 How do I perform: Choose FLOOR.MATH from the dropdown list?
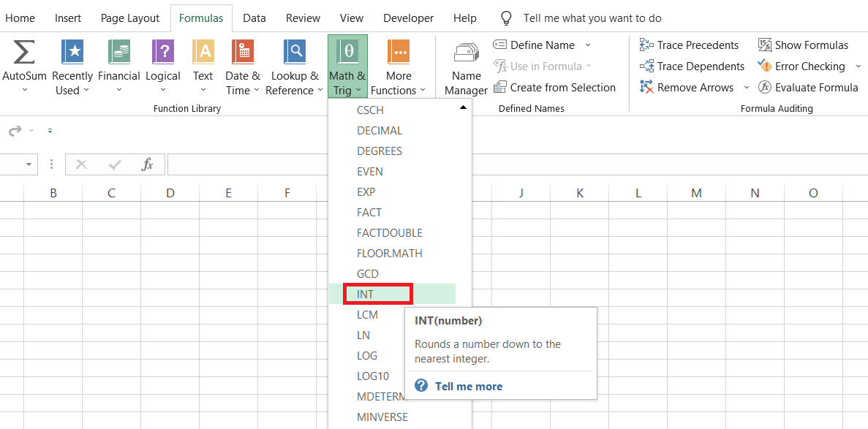click(x=389, y=254)
